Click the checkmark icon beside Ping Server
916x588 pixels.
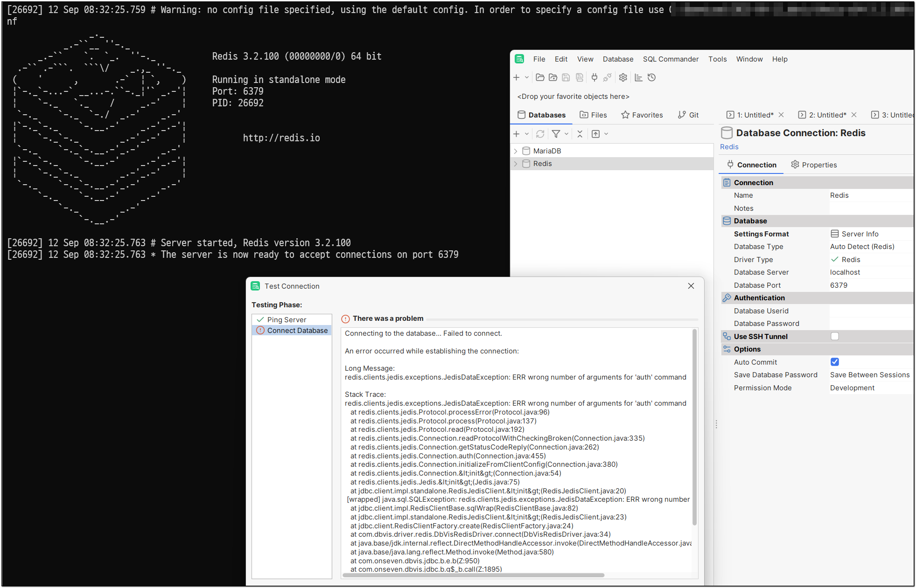click(x=260, y=319)
